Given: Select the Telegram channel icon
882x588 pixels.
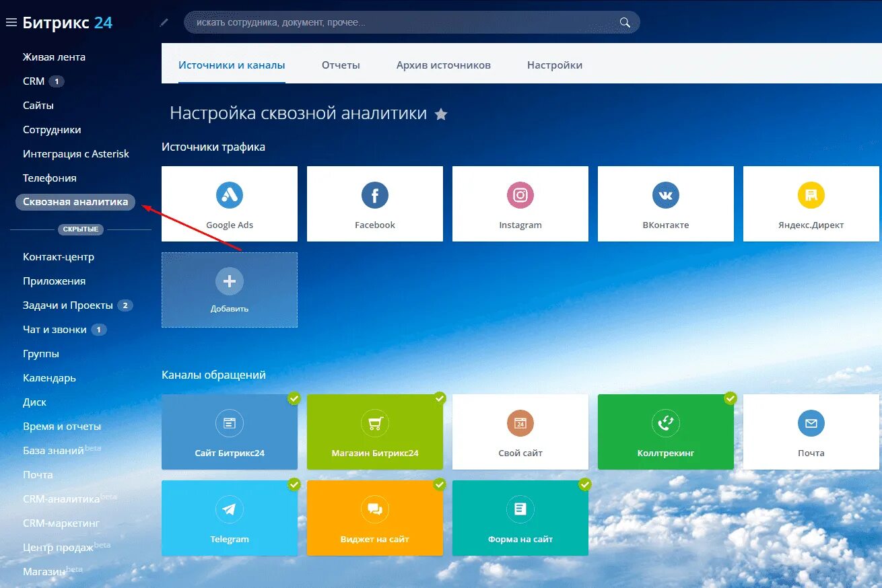Looking at the screenshot, I should pyautogui.click(x=229, y=509).
